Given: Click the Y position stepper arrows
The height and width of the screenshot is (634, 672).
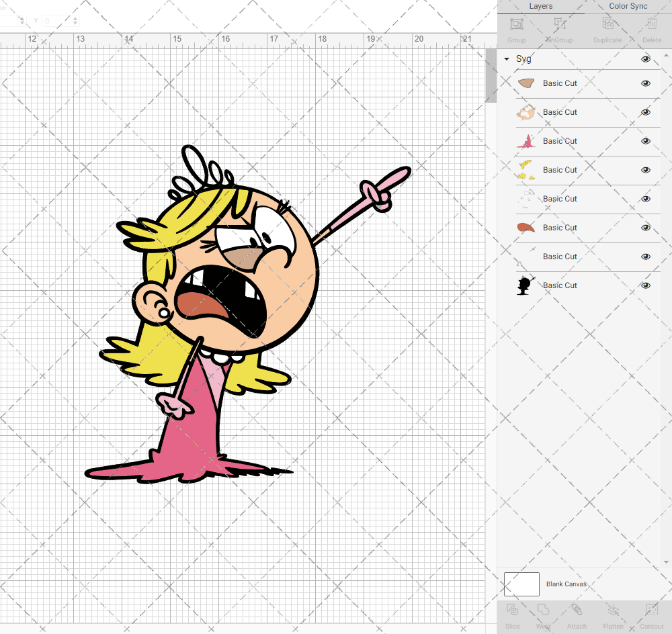Looking at the screenshot, I should click(x=75, y=20).
